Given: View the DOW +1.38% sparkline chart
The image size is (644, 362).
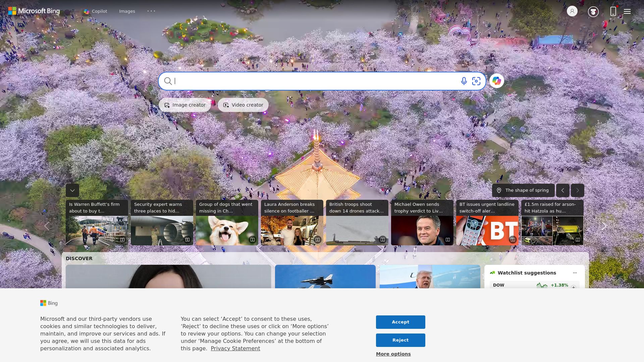Looking at the screenshot, I should tap(542, 285).
